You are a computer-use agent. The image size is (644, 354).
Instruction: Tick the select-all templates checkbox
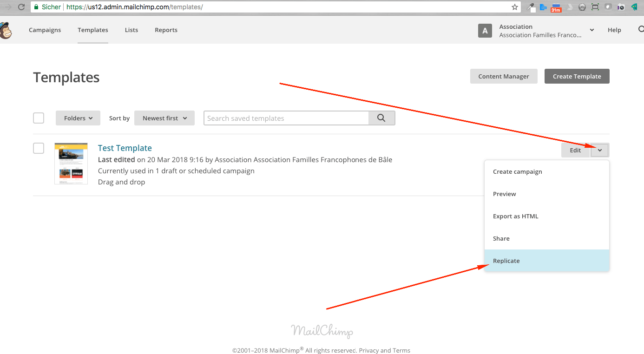point(39,118)
